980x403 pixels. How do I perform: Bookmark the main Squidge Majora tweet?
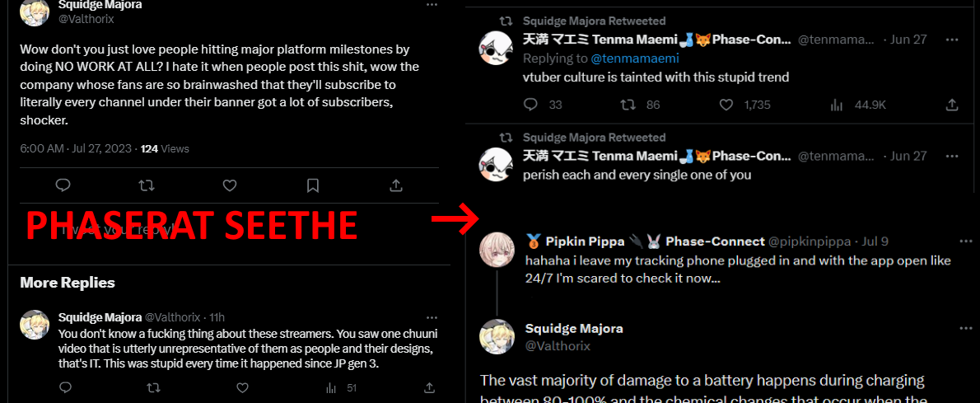(312, 185)
